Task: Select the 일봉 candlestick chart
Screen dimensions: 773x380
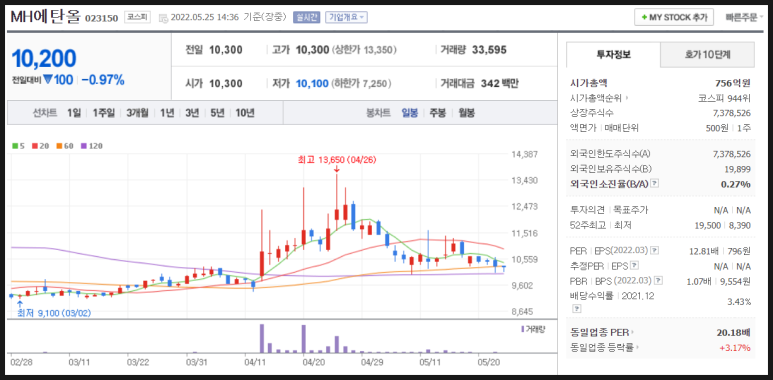Action: click(410, 113)
